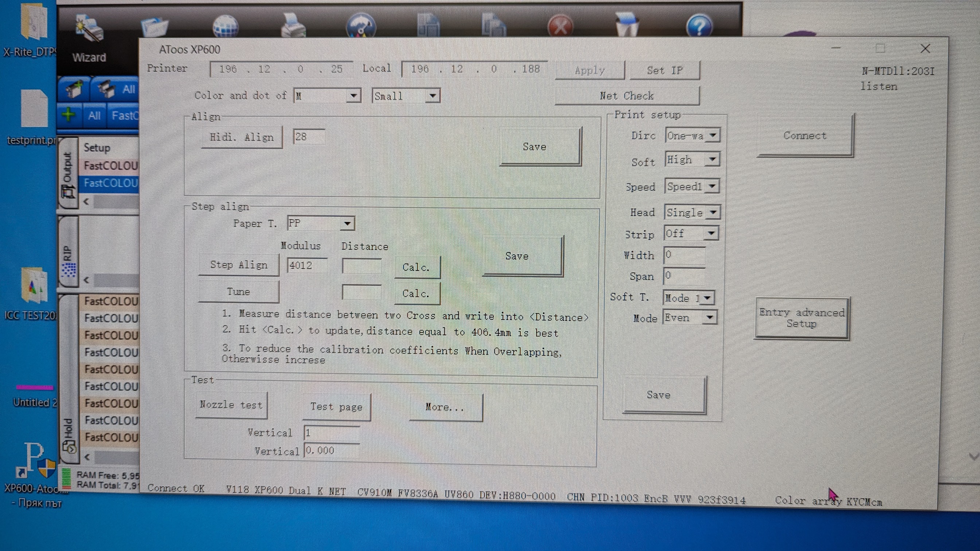Print a Test page
The width and height of the screenshot is (980, 551).
(336, 407)
